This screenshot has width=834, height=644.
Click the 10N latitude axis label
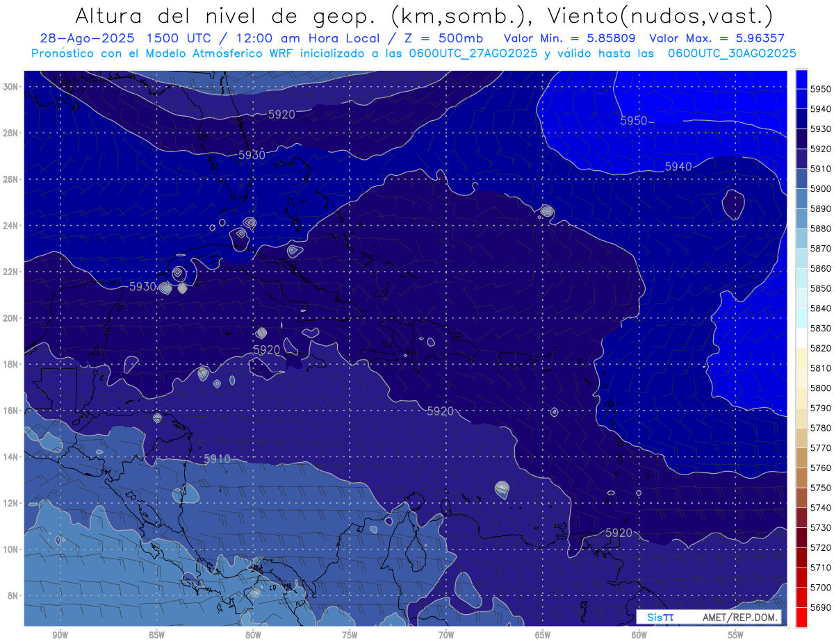11,550
